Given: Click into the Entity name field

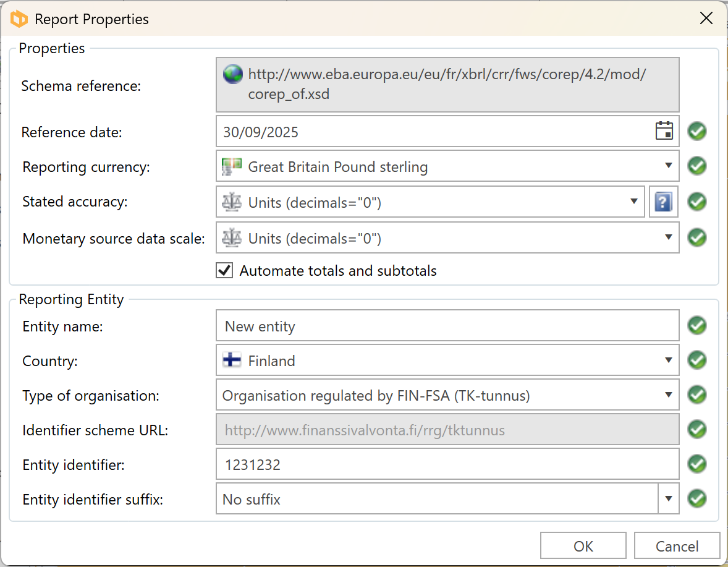Looking at the screenshot, I should click(x=447, y=326).
